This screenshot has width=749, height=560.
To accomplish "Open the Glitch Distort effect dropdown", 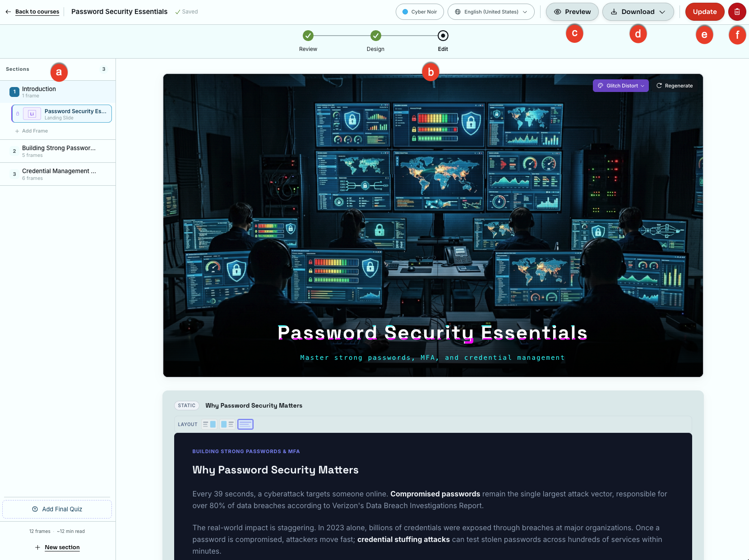I will 621,86.
